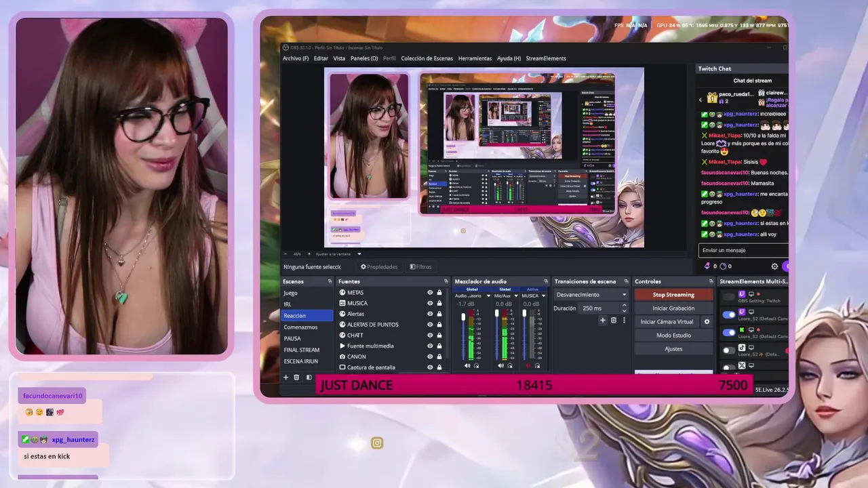Hide the CHATT source
Viewport: 868px width, 488px height.
[430, 335]
